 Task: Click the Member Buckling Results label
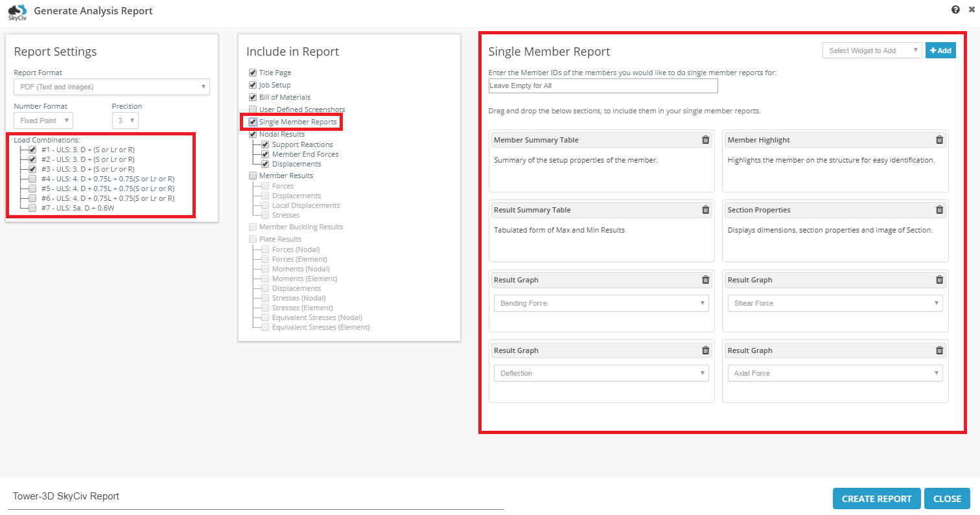pyautogui.click(x=301, y=227)
